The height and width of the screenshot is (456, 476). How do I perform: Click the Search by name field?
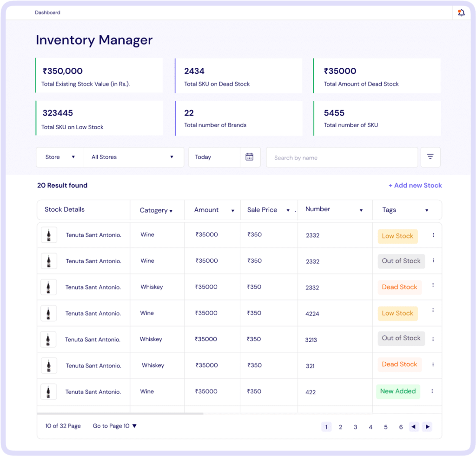click(x=342, y=158)
